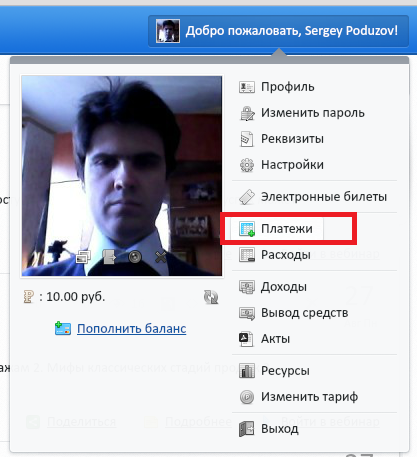Click the Расходы table icon with minus
This screenshot has width=417, height=457.
247,255
